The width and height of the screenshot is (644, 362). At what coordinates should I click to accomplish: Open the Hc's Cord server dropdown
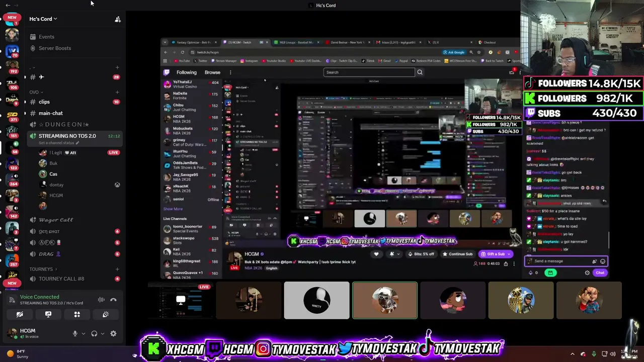[x=43, y=19]
